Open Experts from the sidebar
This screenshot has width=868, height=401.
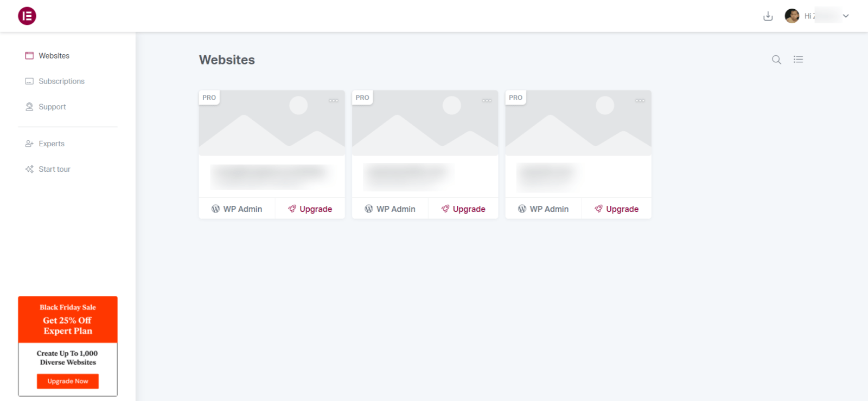point(52,144)
